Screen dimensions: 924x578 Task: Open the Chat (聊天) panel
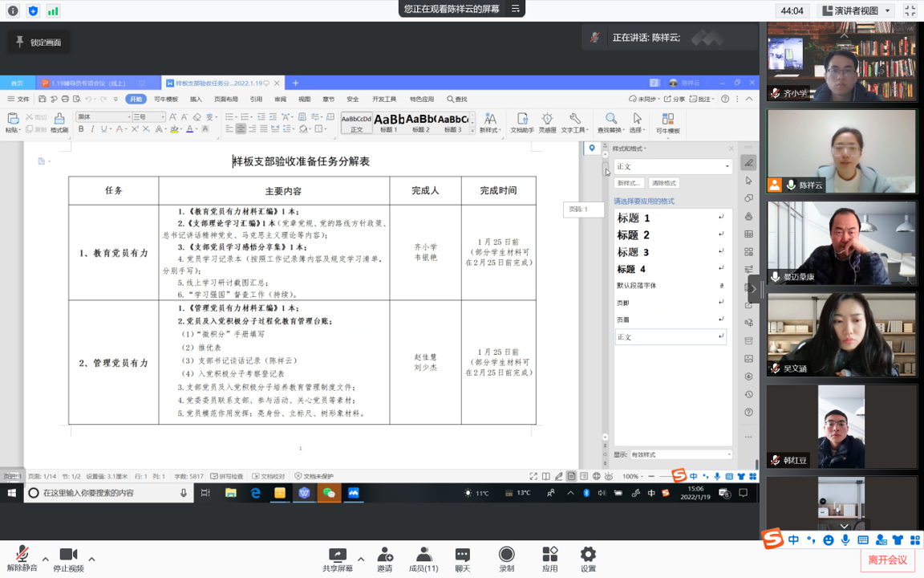[x=462, y=559]
